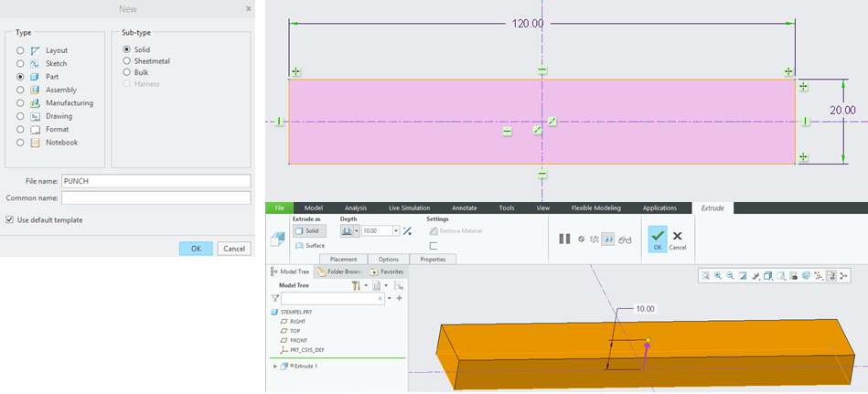
Task: Click the flip depth direction icon
Action: click(407, 231)
